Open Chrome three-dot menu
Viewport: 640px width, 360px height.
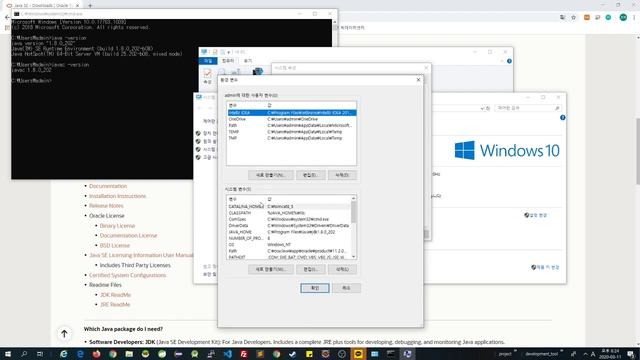point(634,17)
